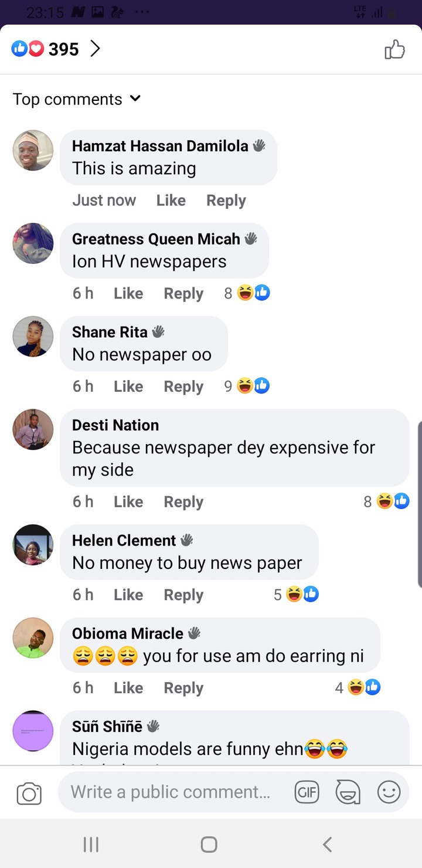The width and height of the screenshot is (422, 868).
Task: Open Hamzat Hassan Damilola's profile picture
Action: click(33, 151)
